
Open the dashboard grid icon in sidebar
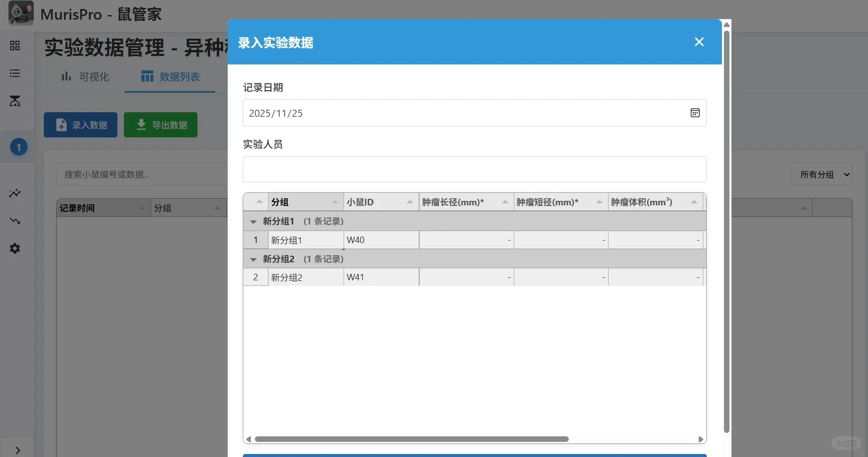[15, 45]
